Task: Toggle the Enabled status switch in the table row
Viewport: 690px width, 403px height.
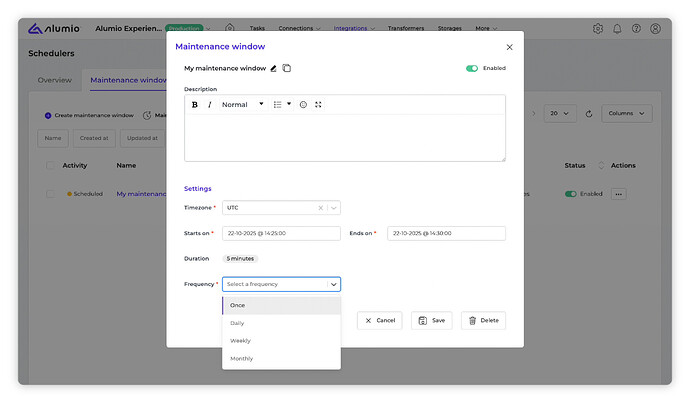Action: pos(571,194)
